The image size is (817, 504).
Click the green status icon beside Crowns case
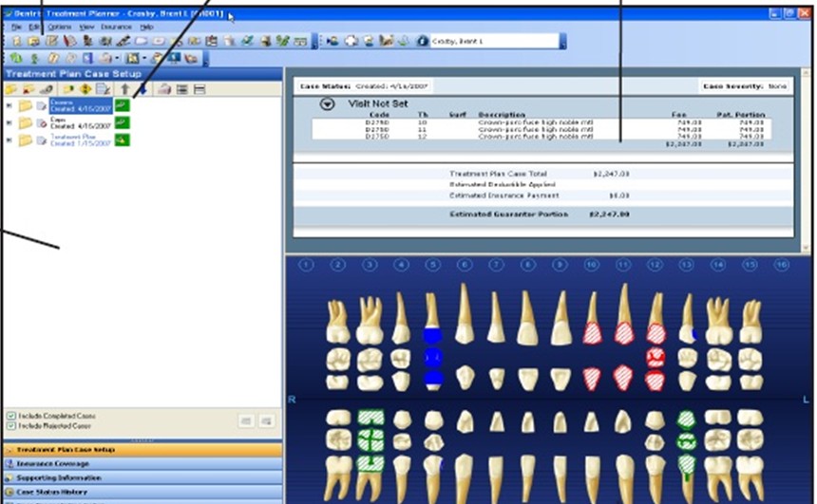(123, 104)
